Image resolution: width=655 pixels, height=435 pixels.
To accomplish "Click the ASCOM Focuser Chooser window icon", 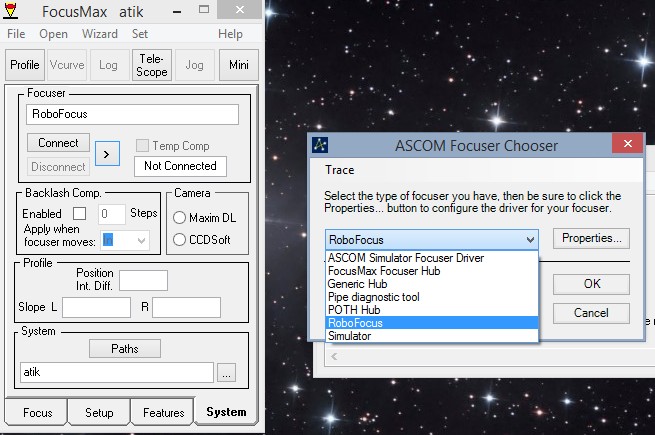I will 320,145.
